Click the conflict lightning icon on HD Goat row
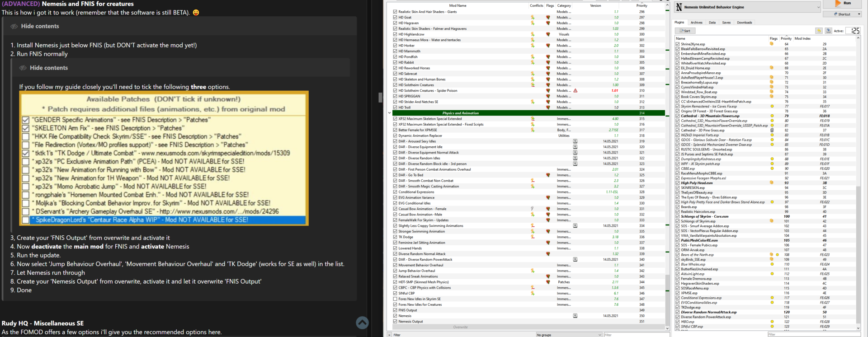 tap(533, 17)
